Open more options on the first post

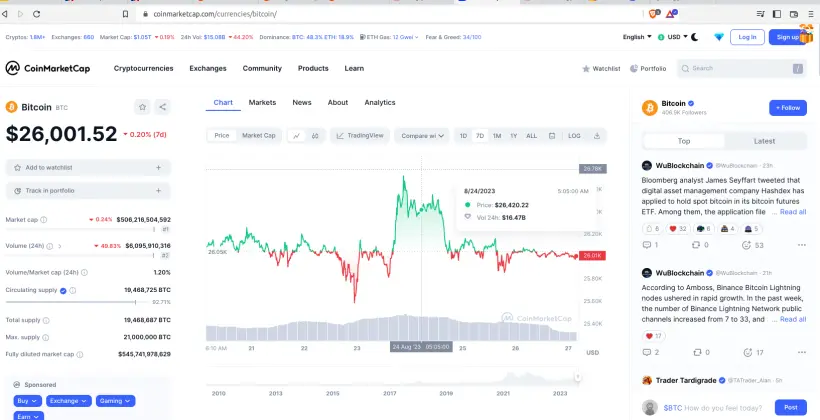(801, 245)
